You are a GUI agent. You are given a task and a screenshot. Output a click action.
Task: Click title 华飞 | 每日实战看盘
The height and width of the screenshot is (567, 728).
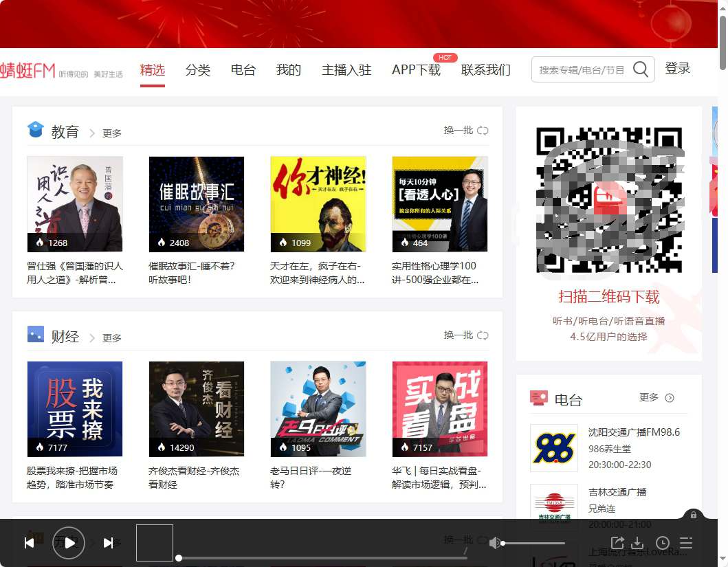(x=439, y=478)
